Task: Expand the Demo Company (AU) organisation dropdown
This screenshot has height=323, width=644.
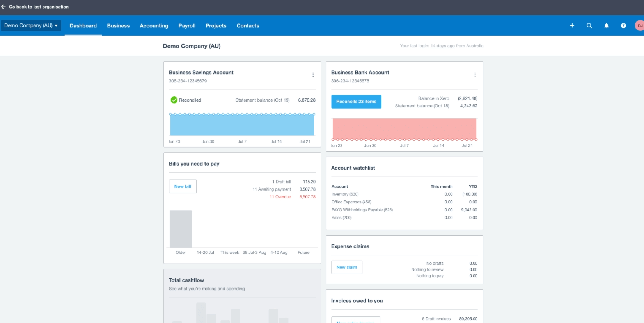Action: [31, 26]
